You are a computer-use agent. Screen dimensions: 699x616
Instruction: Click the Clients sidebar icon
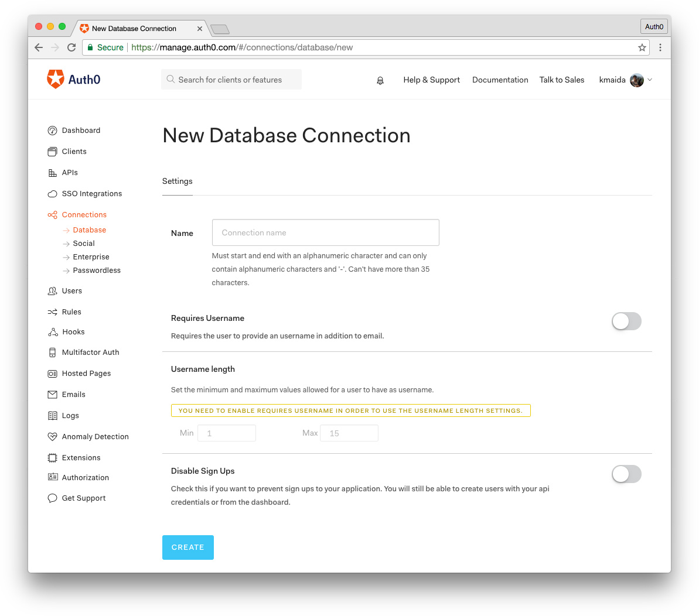[x=52, y=152]
